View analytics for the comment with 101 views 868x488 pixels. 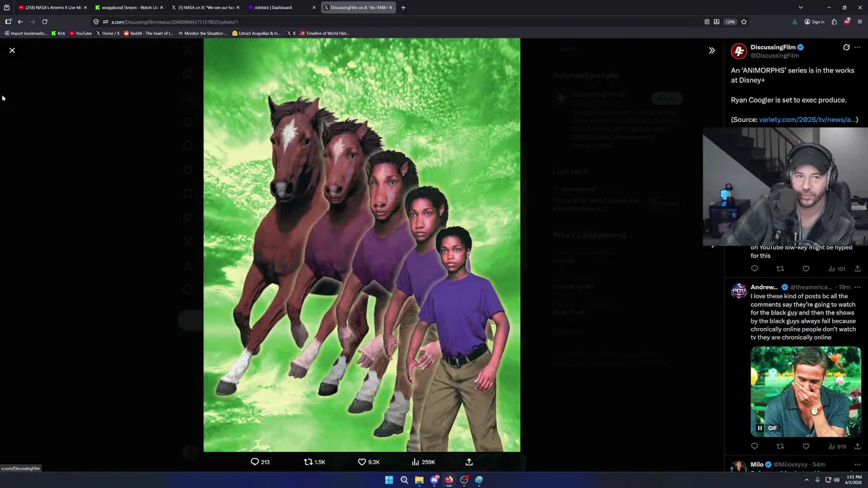click(837, 268)
